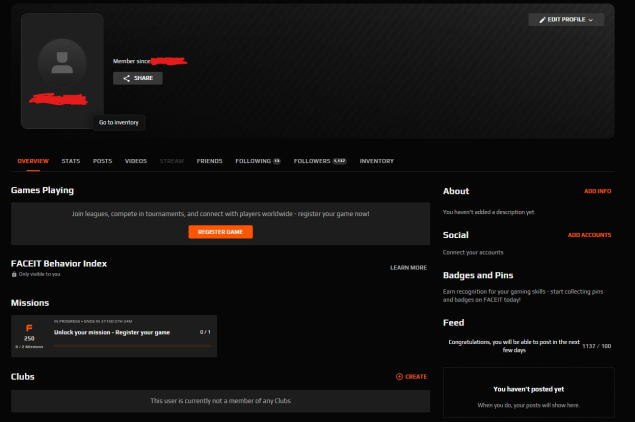This screenshot has width=635, height=422.
Task: Click the lock icon near Only visible to you
Action: pyautogui.click(x=14, y=274)
